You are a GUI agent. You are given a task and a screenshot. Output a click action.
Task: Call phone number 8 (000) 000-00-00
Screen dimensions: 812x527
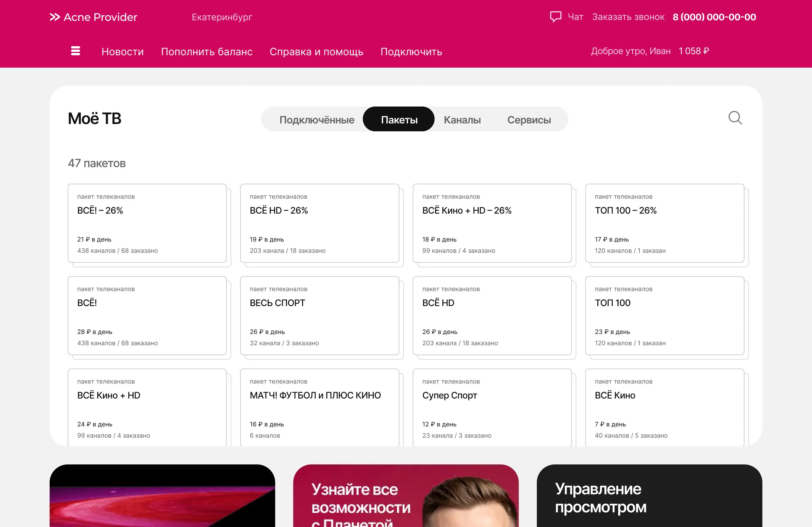[x=714, y=17]
